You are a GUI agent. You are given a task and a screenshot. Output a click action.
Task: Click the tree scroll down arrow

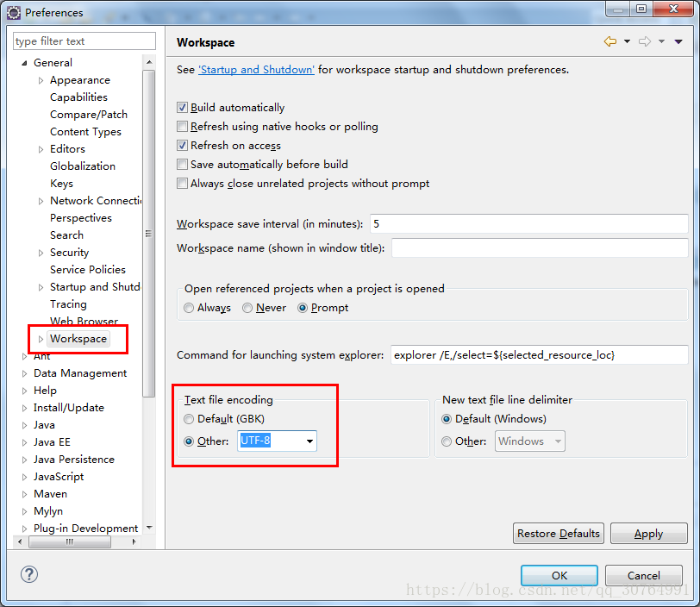(149, 528)
